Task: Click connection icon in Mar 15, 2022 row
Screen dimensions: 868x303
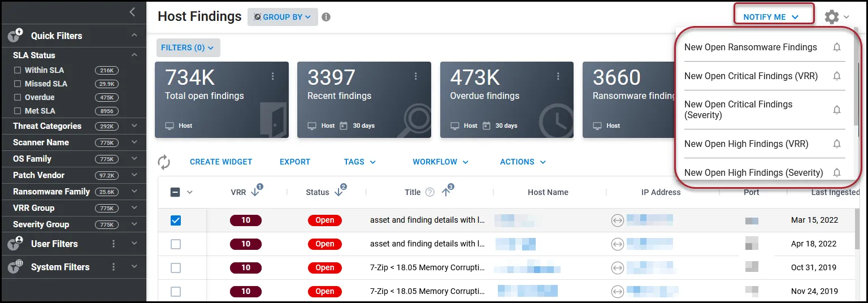Action: point(617,220)
